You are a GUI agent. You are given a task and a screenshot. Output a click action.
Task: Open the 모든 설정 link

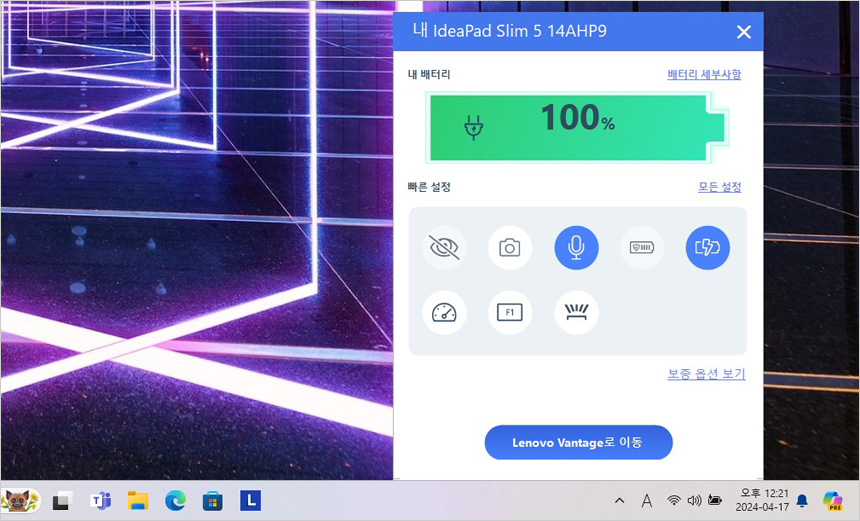pyautogui.click(x=719, y=187)
